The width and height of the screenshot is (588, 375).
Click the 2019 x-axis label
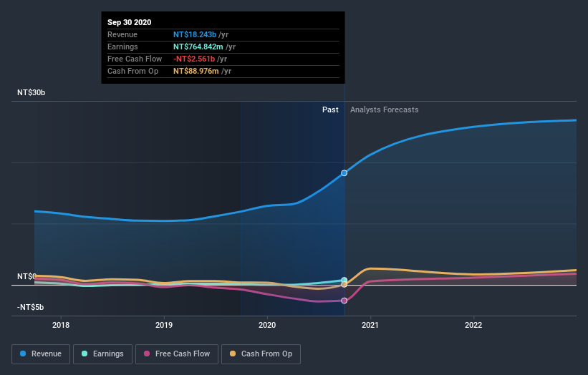164,325
